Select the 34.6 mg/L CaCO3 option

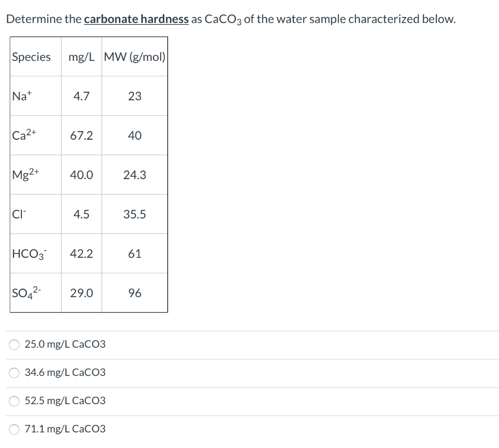(x=14, y=373)
